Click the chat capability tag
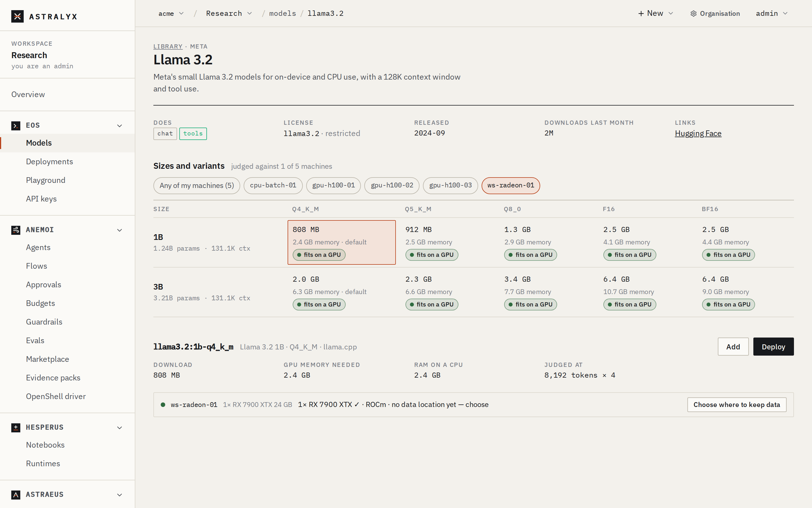 pos(165,134)
